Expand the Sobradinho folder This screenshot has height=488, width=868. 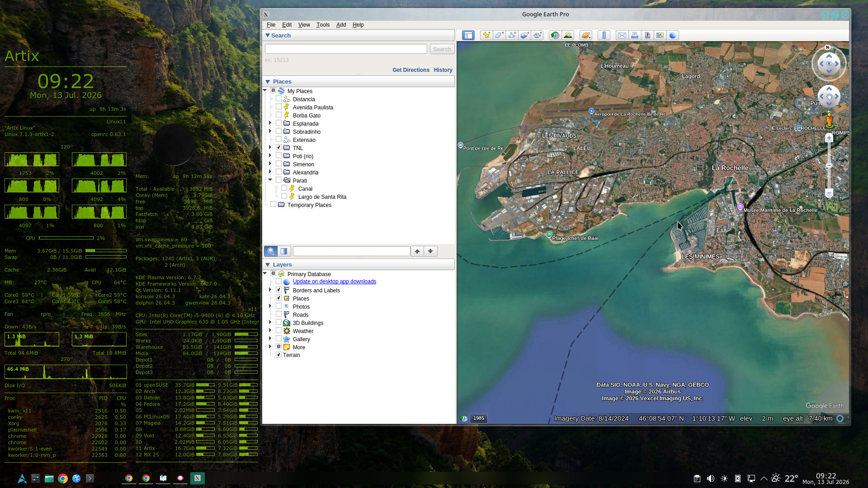click(270, 131)
